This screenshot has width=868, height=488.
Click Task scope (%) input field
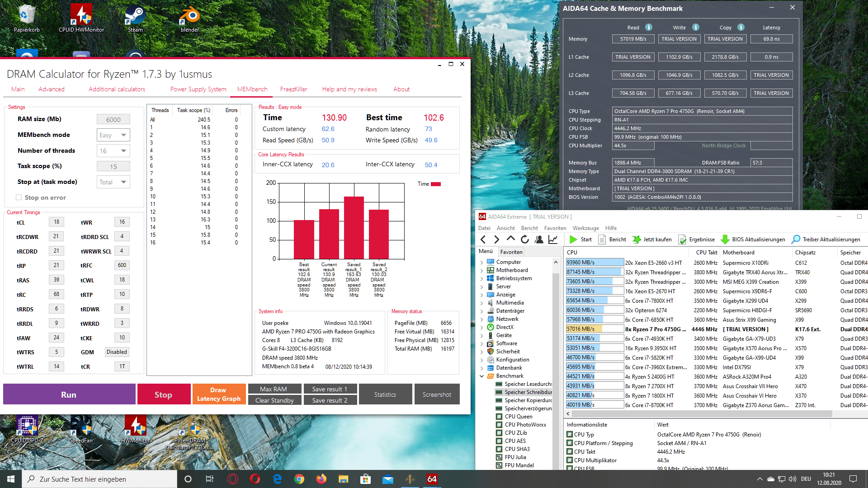pyautogui.click(x=113, y=166)
